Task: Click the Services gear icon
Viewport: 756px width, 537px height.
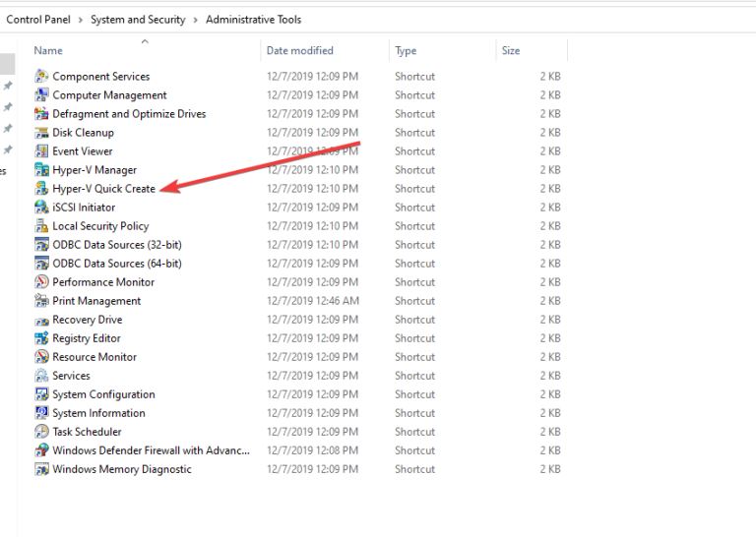Action: pos(42,376)
